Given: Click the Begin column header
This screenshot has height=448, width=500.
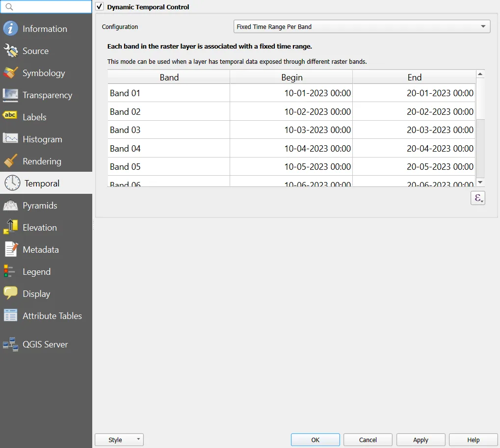Looking at the screenshot, I should [x=291, y=77].
